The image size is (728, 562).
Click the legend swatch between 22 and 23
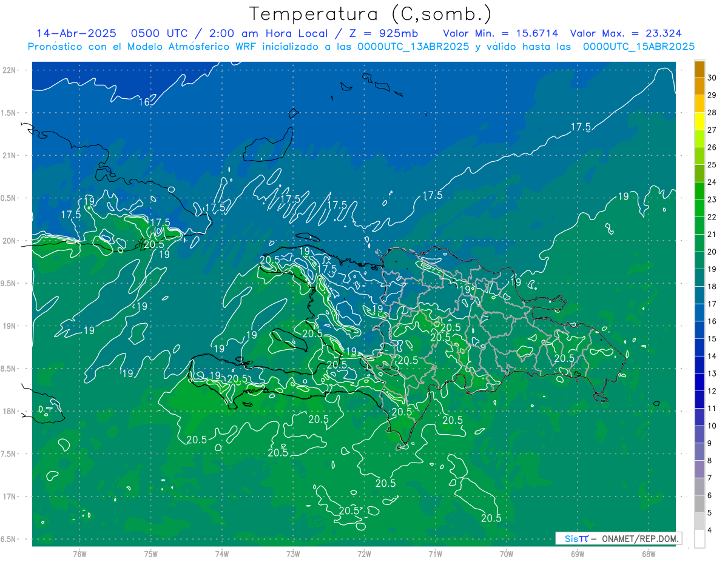(700, 208)
